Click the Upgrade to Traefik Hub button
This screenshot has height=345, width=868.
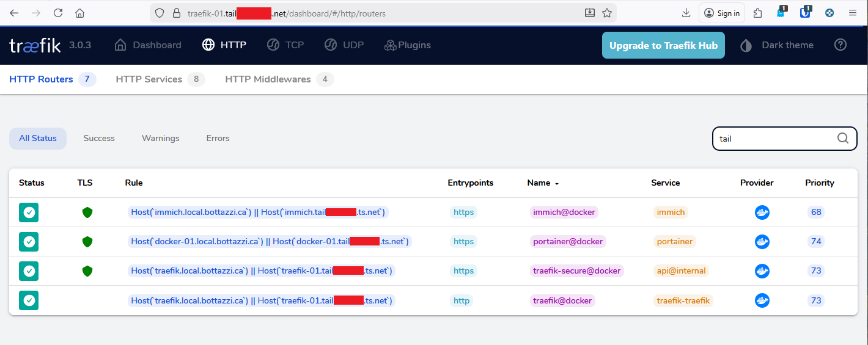(x=663, y=46)
